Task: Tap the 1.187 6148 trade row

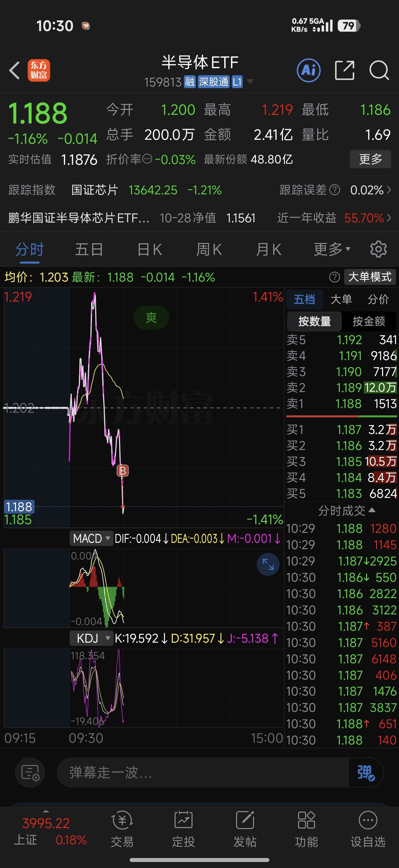Action: [x=341, y=659]
